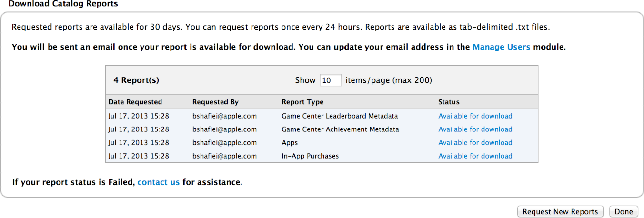Focus the items per page input field
The width and height of the screenshot is (644, 218).
click(330, 80)
